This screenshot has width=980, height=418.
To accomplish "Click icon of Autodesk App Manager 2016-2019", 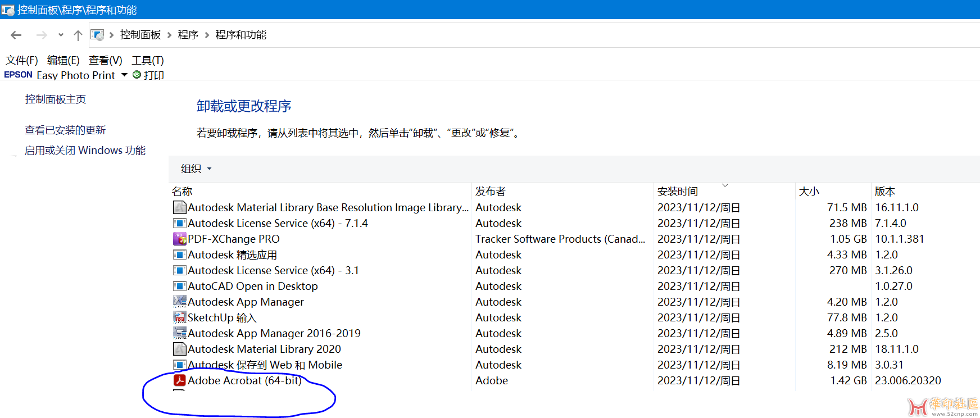I will click(179, 333).
